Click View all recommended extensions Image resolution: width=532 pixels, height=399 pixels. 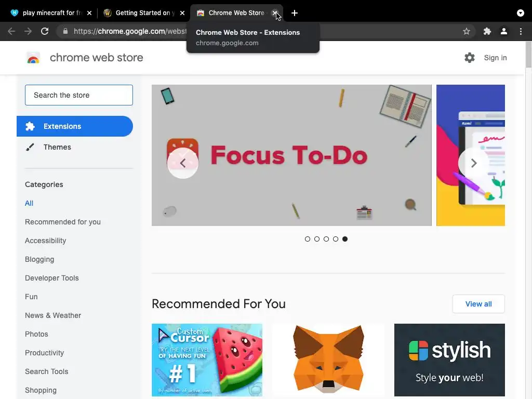click(x=478, y=304)
